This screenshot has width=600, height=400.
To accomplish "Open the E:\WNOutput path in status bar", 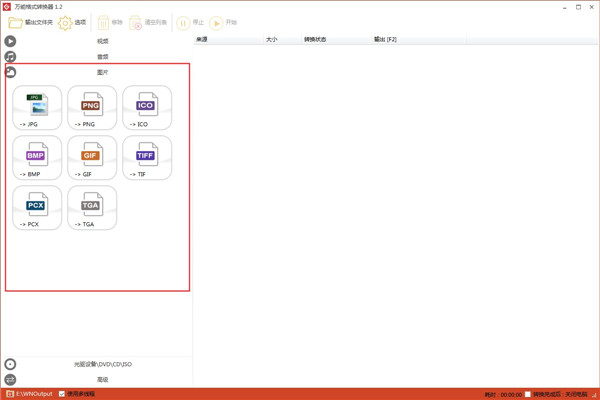I will [29, 394].
